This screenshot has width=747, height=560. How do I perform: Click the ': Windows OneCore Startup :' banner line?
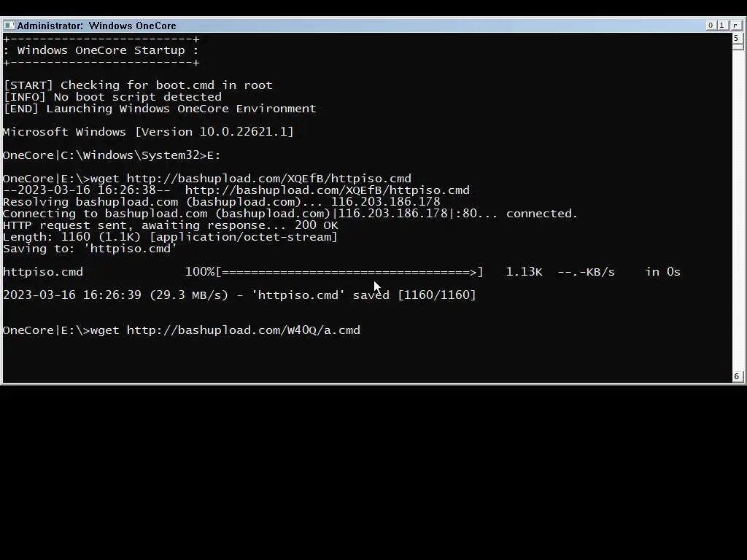click(101, 50)
